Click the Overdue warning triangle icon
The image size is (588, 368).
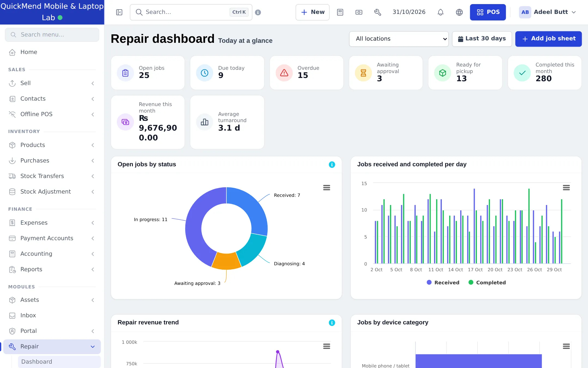click(284, 73)
